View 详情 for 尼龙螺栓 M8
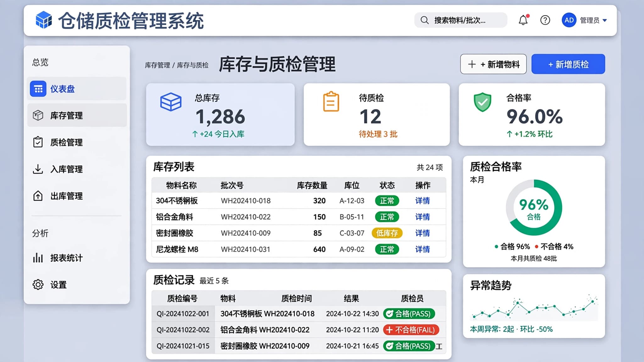This screenshot has width=644, height=362. [x=422, y=250]
